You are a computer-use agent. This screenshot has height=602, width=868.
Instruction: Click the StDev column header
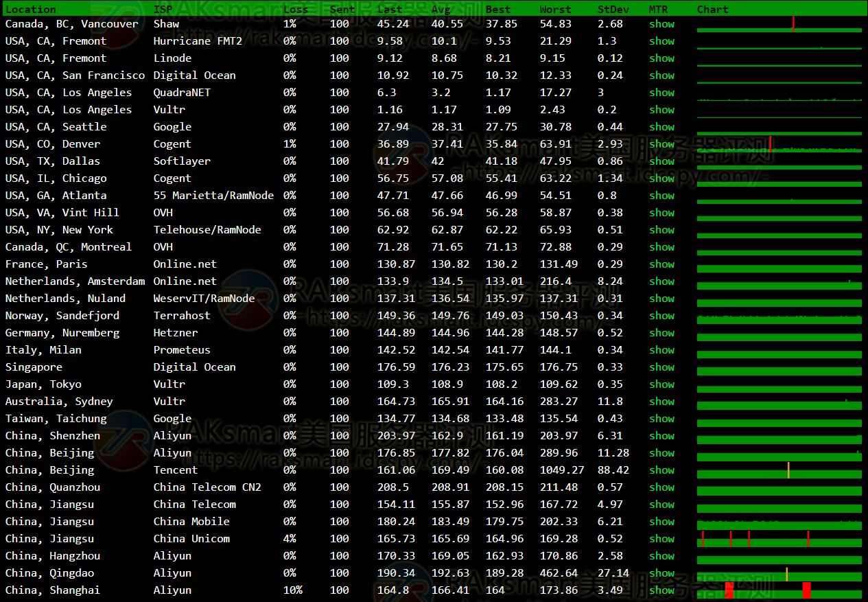click(x=613, y=9)
